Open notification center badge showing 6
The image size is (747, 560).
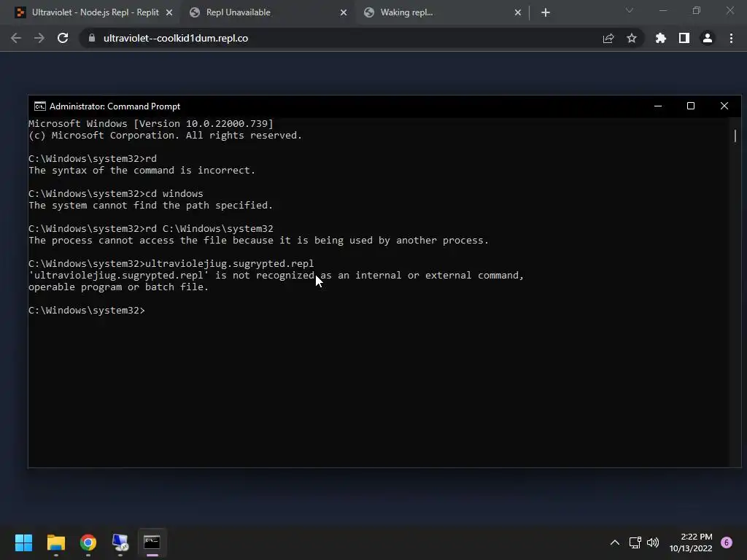point(727,542)
